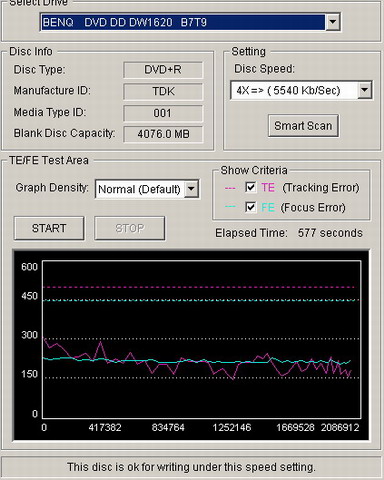Click the Manufacture ID TDK field
Viewport: 384px width, 480px height.
coord(163,91)
